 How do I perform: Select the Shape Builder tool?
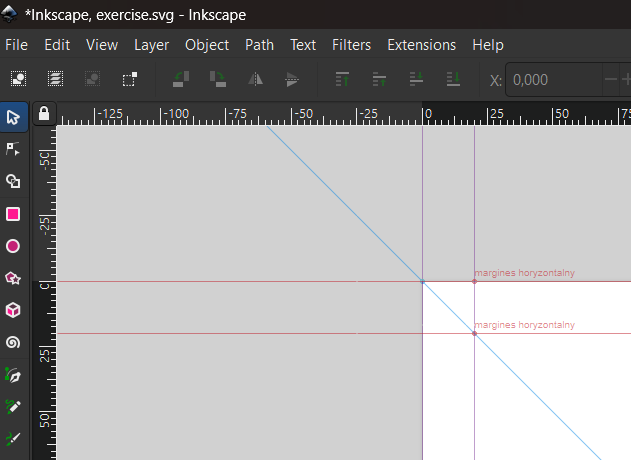tap(13, 182)
